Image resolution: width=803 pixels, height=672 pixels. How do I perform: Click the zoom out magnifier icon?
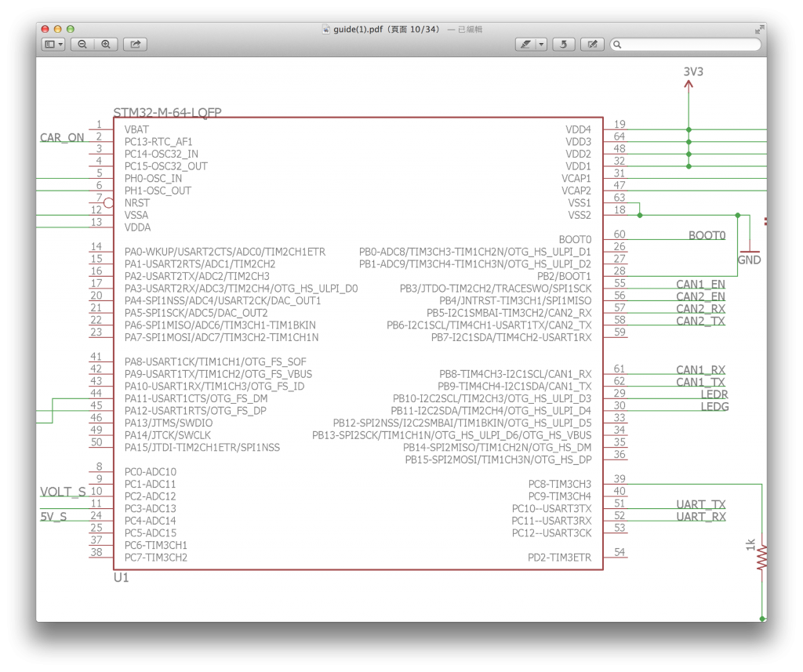tap(82, 45)
